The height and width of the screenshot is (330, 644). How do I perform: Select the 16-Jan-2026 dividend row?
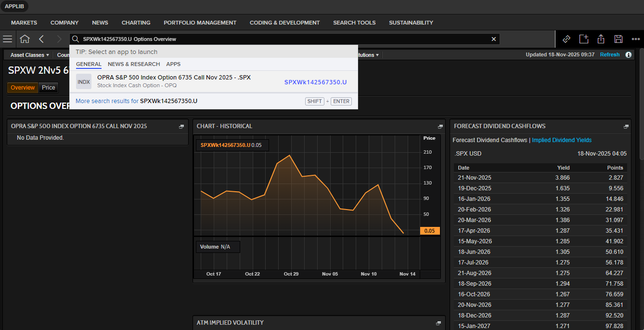click(x=540, y=199)
